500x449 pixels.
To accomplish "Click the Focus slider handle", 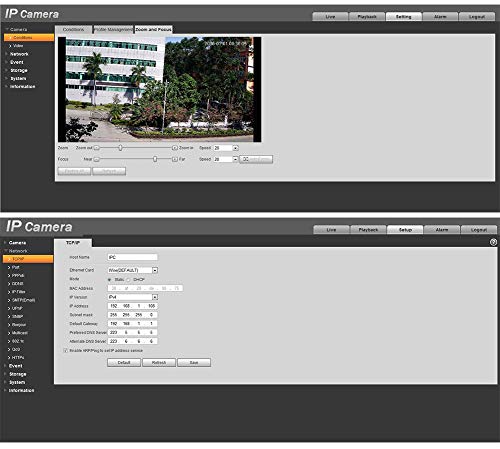I will [x=155, y=159].
